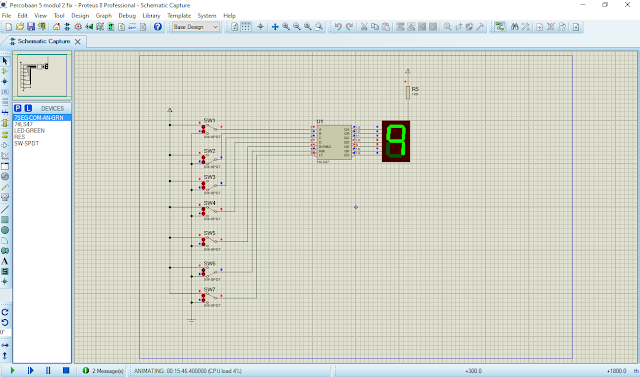Open the 2 Message(s) simulation log
640x377 pixels.
(103, 370)
